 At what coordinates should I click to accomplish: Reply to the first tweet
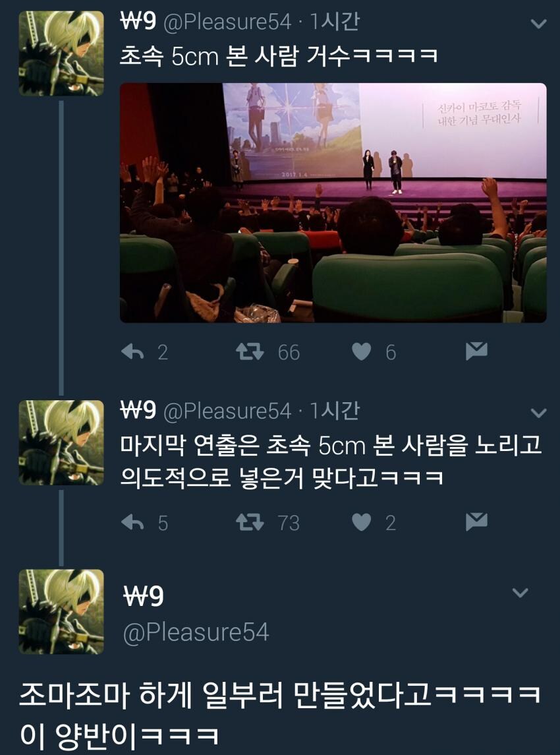tap(133, 352)
